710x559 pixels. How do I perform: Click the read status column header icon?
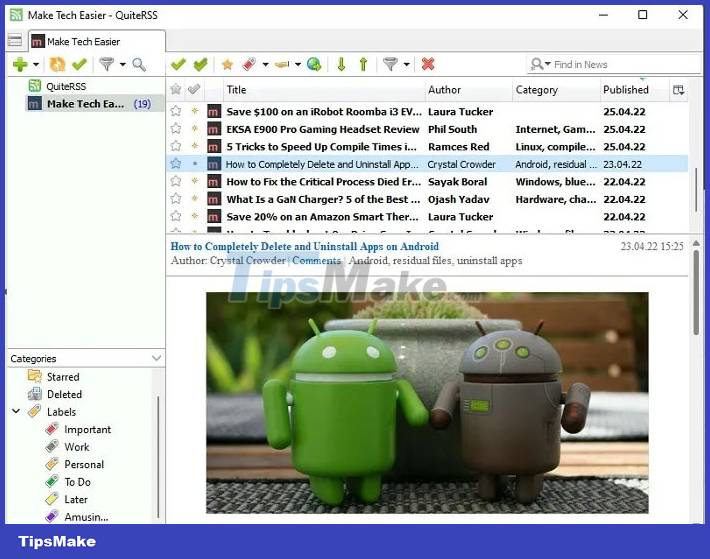[194, 90]
